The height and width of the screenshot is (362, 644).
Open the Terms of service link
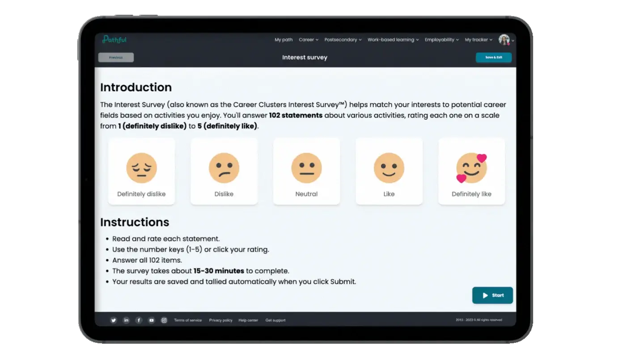(188, 320)
